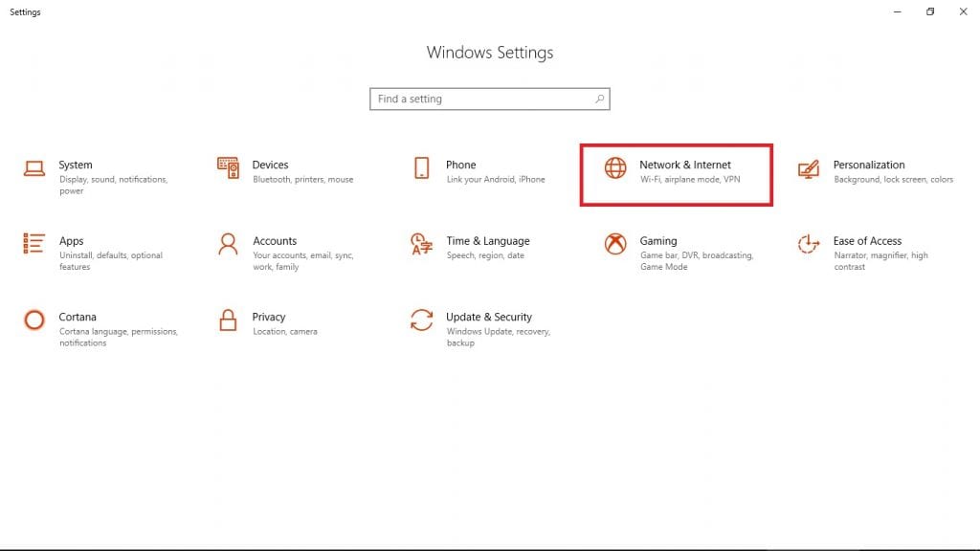Open Accounts settings heading

tap(275, 241)
